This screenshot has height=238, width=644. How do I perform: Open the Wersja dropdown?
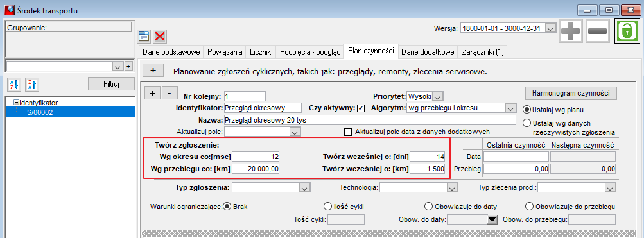point(551,28)
